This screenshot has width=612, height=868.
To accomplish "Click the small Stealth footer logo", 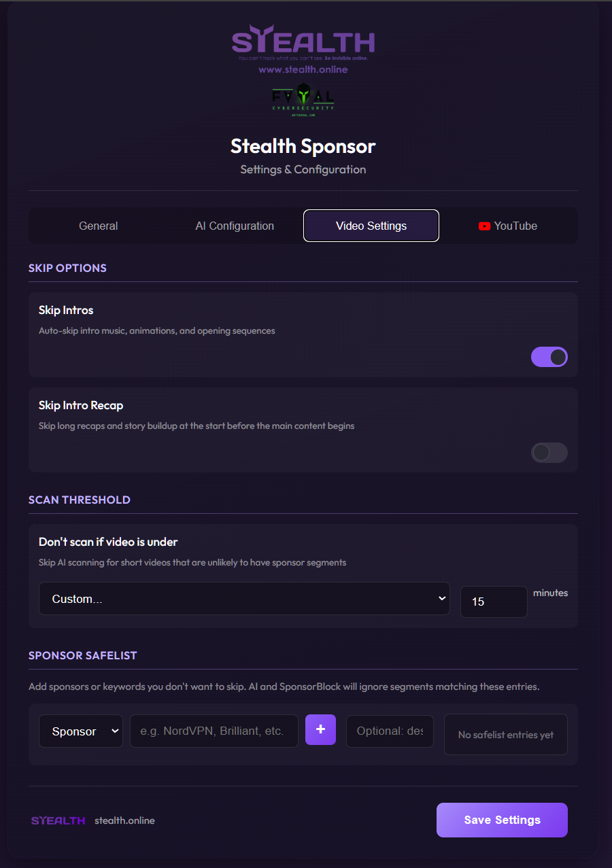I will (58, 820).
